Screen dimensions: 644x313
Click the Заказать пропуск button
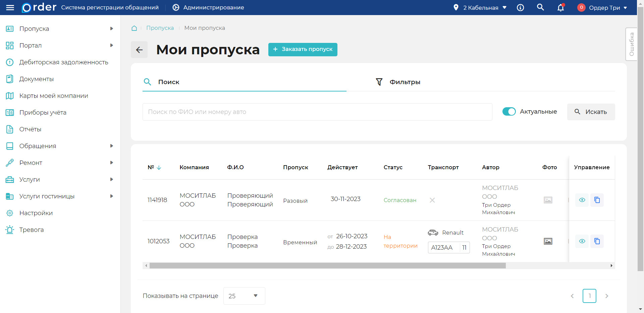pyautogui.click(x=302, y=49)
